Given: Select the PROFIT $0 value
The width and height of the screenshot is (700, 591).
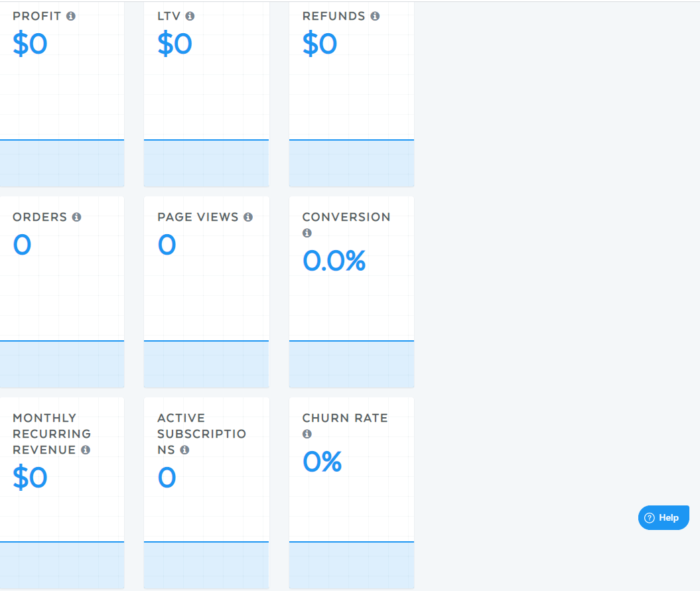Looking at the screenshot, I should tap(30, 44).
